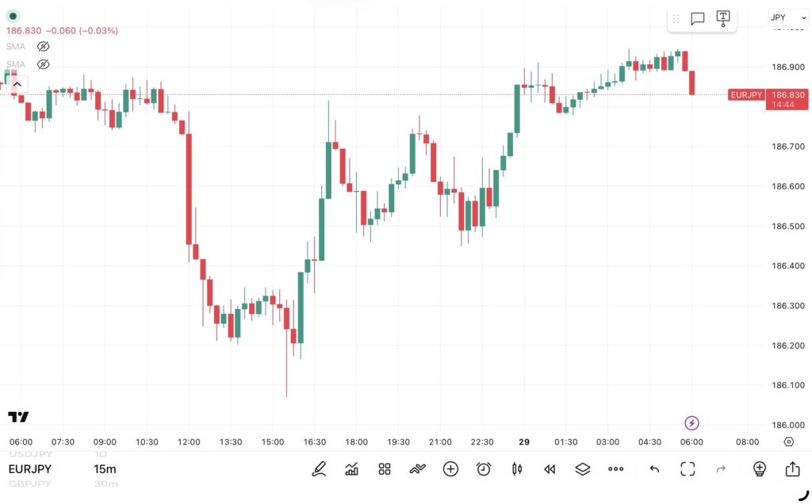Open the object tree layers icon
812x504 pixels.
pyautogui.click(x=583, y=469)
